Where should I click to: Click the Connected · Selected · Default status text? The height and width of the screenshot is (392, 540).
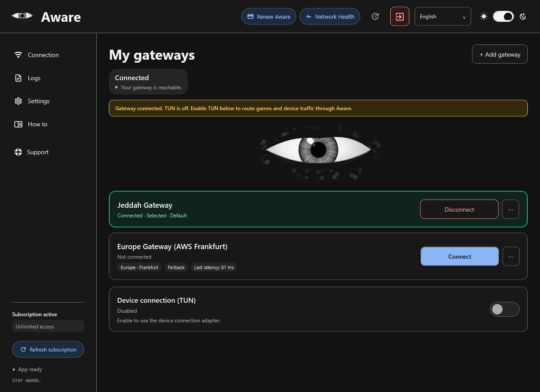152,216
